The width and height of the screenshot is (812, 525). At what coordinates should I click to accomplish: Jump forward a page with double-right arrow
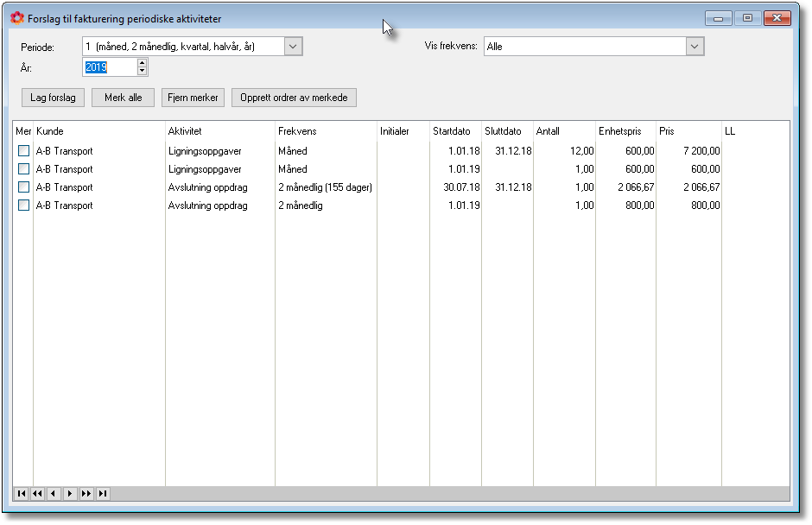86,493
